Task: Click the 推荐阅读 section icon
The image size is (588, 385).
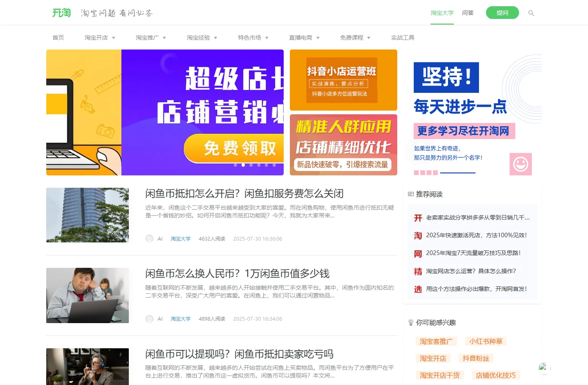Action: coord(411,194)
